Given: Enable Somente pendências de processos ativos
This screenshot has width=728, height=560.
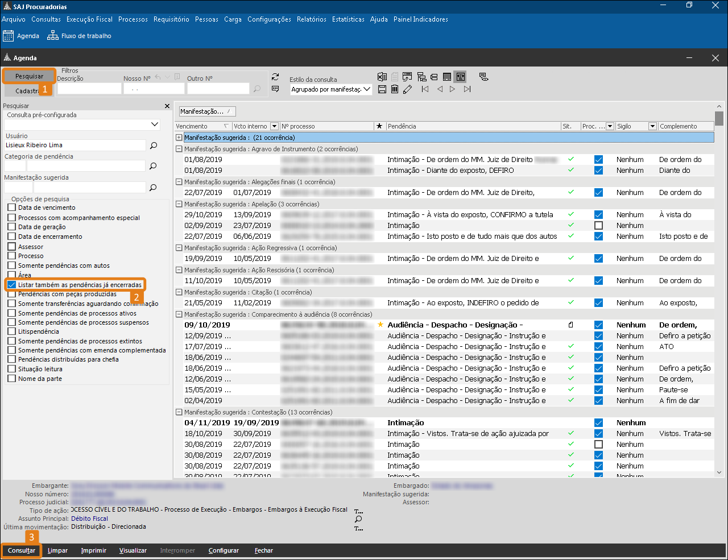Looking at the screenshot, I should click(x=11, y=313).
